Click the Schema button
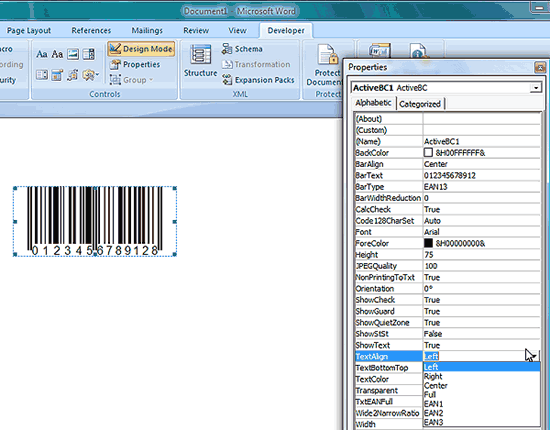The width and height of the screenshot is (550, 430). [x=242, y=49]
